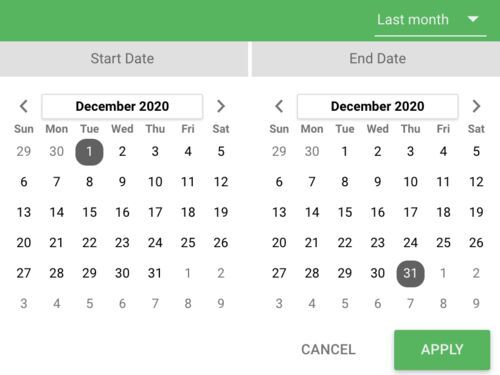Choose January 9 in the End Date calendar
Viewport: 500px width, 375px height.
[x=476, y=304]
